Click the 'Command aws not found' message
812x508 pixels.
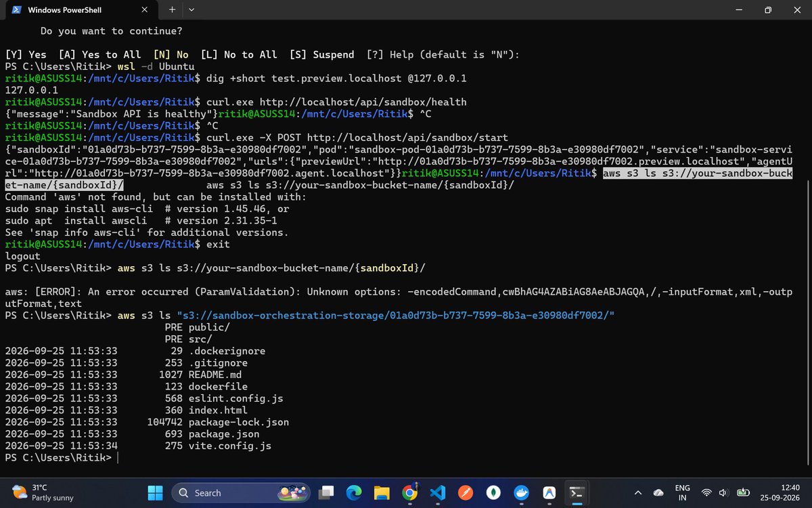[156, 197]
